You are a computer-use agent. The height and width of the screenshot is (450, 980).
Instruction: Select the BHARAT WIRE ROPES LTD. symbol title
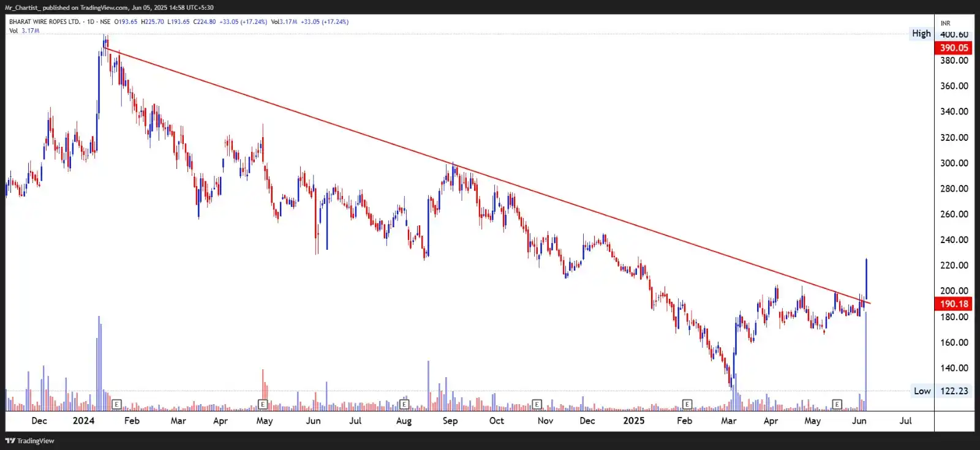(x=45, y=21)
